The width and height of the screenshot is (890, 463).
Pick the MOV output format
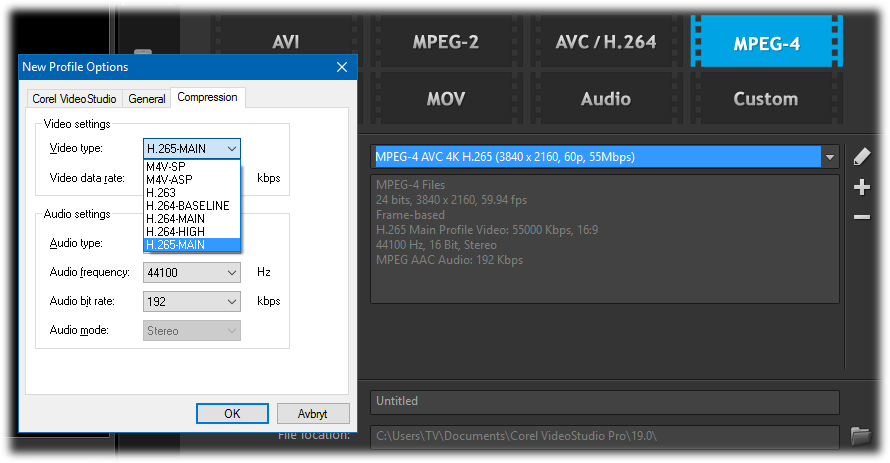446,99
